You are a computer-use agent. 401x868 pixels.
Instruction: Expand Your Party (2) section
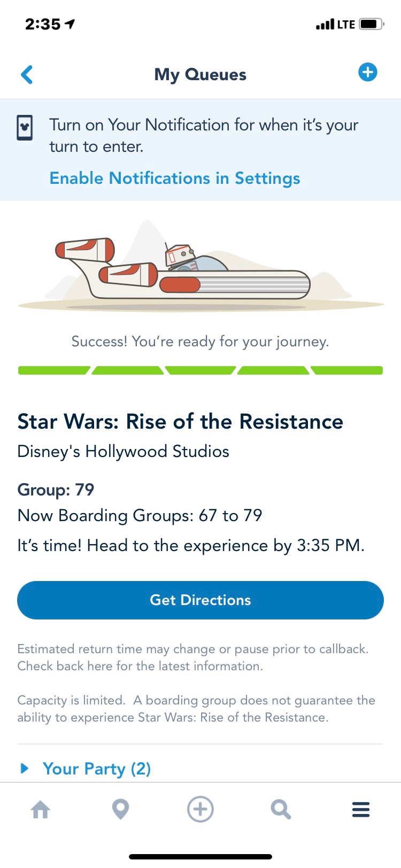pos(86,769)
